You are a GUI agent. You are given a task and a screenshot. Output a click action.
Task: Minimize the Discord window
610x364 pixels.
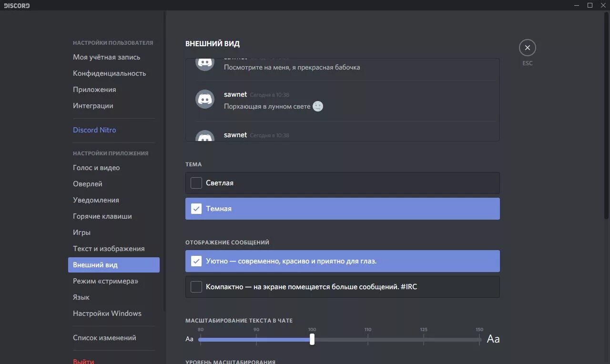pyautogui.click(x=577, y=5)
